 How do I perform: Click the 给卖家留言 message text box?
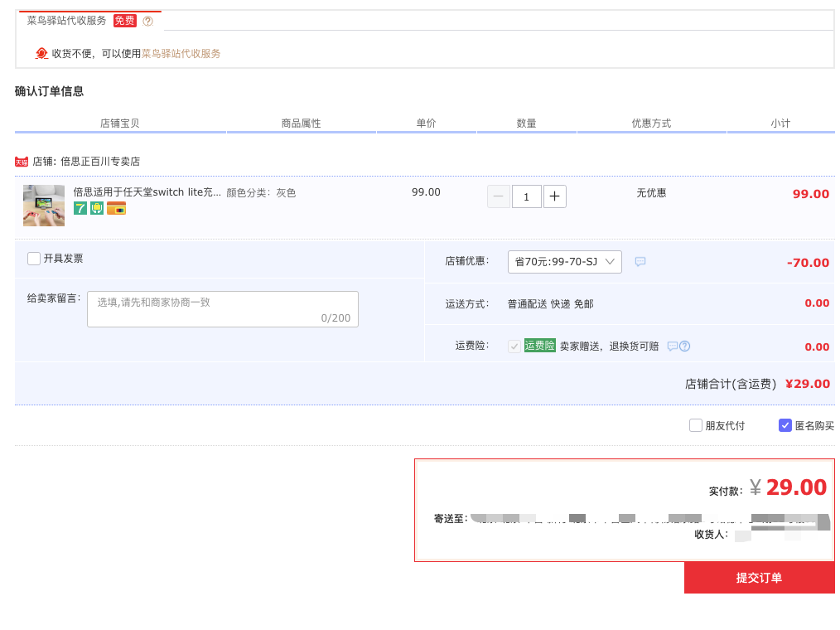(223, 309)
